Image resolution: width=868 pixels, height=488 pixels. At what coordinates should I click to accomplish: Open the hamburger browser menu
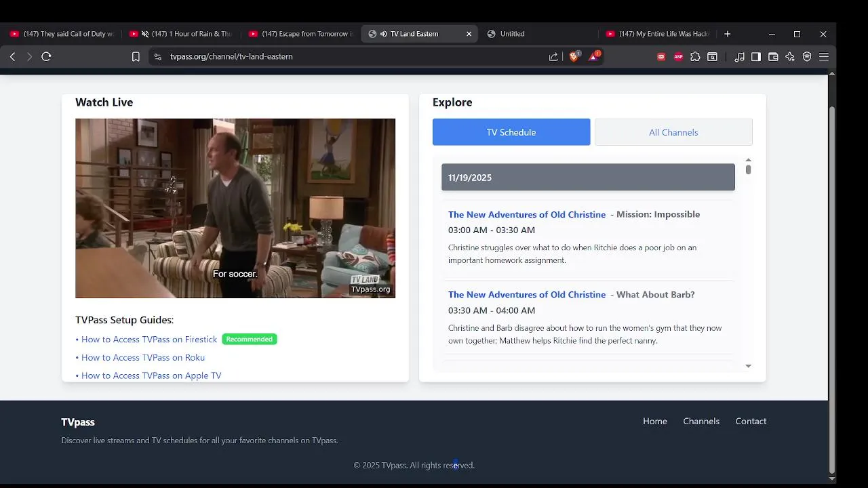(x=824, y=57)
